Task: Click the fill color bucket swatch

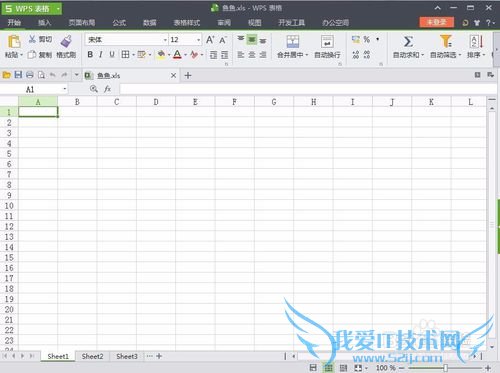Action: (x=161, y=54)
